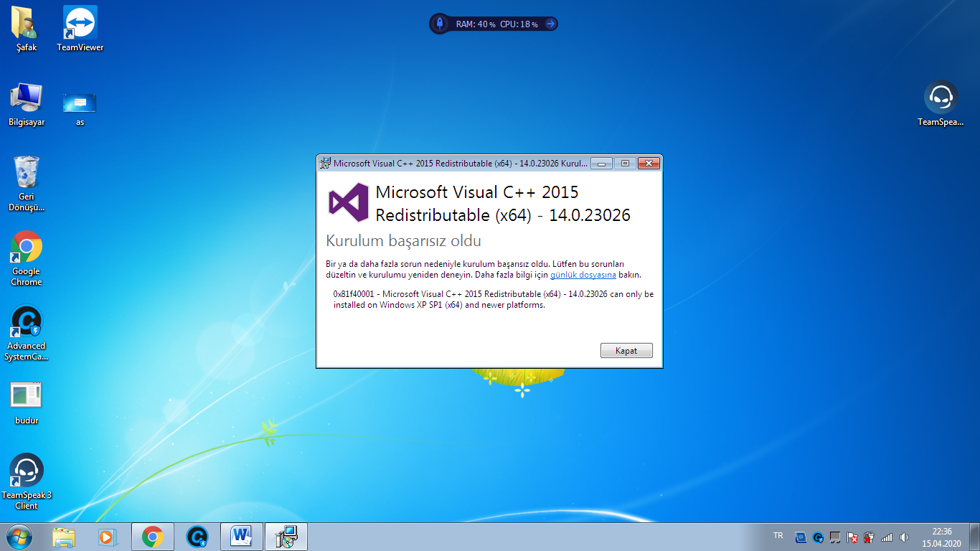This screenshot has width=980, height=551.
Task: Open the TeamViewer desktop shortcut
Action: click(x=80, y=29)
